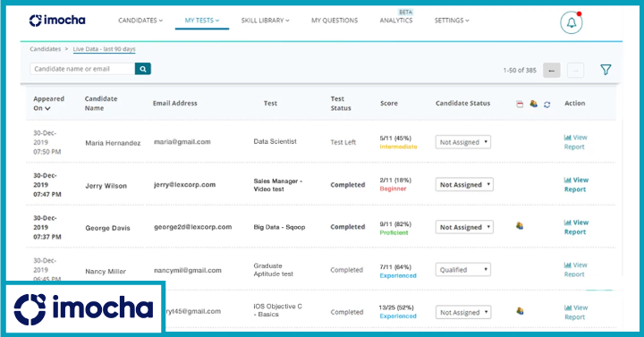This screenshot has width=644, height=337.
Task: Click Intermediate score label
Action: click(398, 147)
